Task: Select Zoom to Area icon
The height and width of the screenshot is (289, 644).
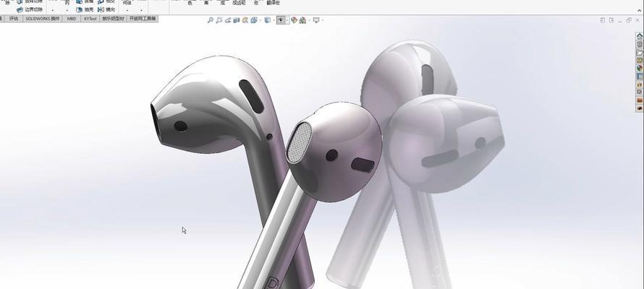Action: (x=219, y=20)
